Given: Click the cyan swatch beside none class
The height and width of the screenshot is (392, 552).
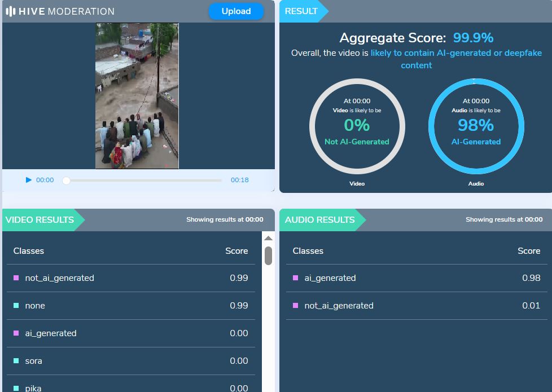Looking at the screenshot, I should (x=16, y=306).
